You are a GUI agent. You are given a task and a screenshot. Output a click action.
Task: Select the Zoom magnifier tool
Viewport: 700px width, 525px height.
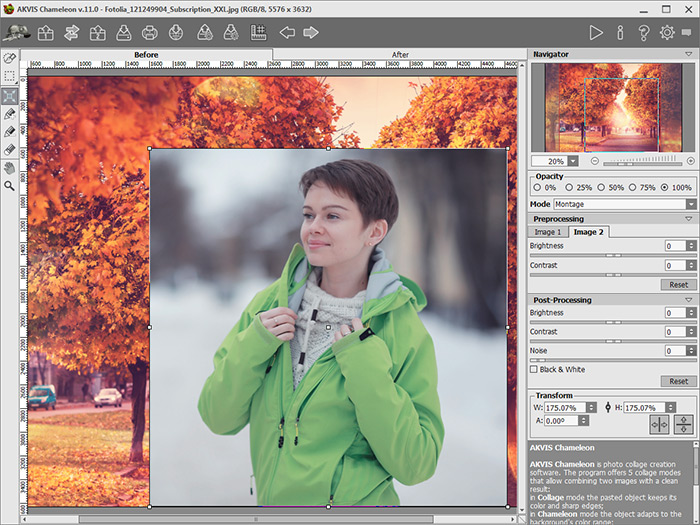[9, 186]
